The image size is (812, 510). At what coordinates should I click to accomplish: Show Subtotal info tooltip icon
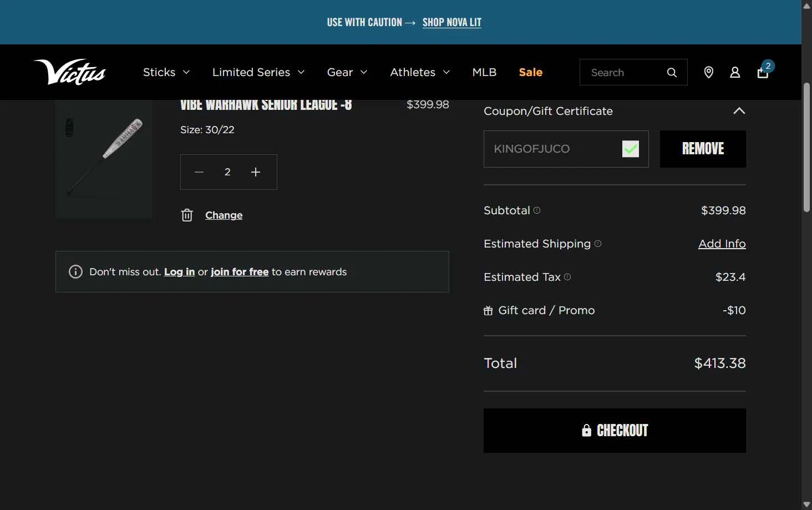pos(537,210)
